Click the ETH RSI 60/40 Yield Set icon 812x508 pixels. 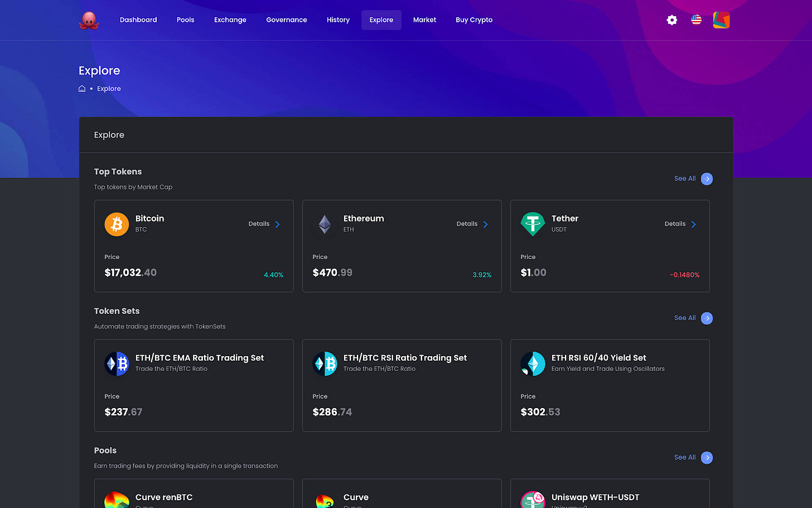[x=533, y=363]
